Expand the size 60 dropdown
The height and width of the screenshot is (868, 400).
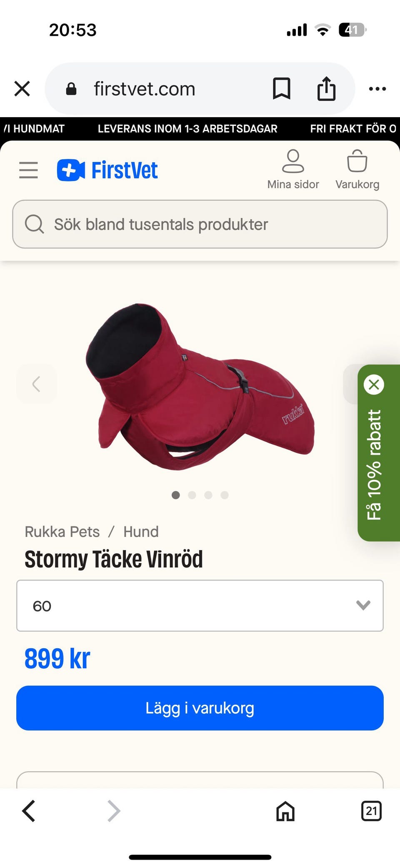click(x=200, y=606)
